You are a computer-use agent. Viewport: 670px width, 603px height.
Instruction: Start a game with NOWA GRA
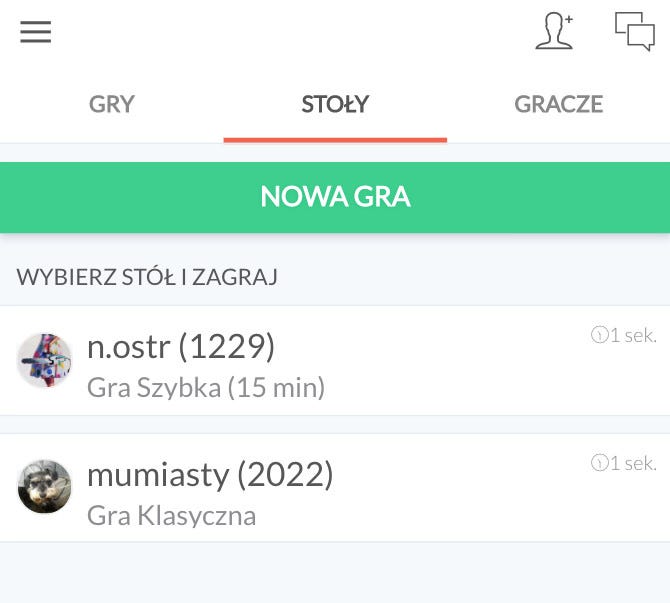(x=335, y=197)
